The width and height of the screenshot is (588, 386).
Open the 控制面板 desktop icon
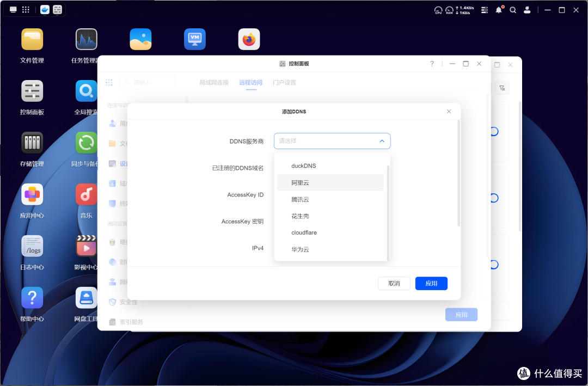(x=32, y=91)
